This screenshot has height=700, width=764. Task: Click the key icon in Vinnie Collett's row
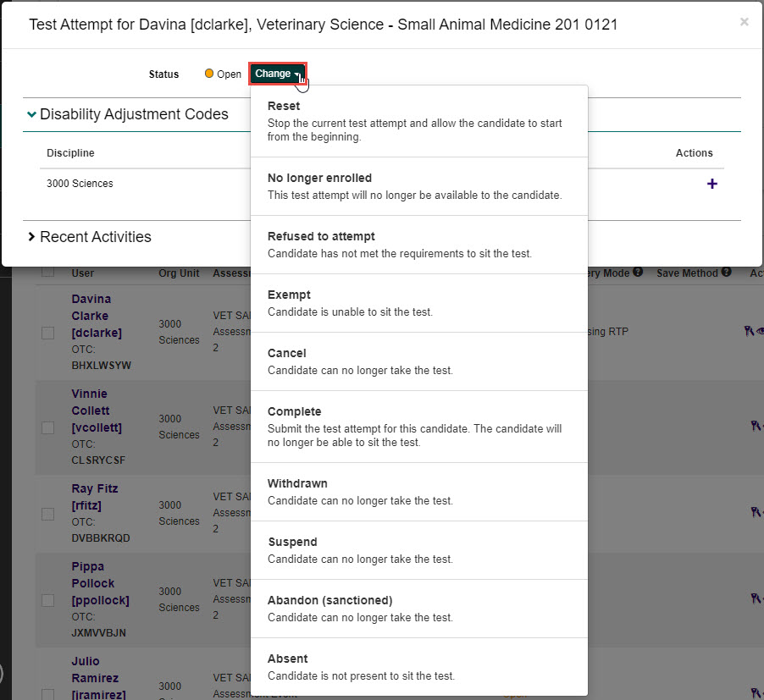[x=754, y=427]
